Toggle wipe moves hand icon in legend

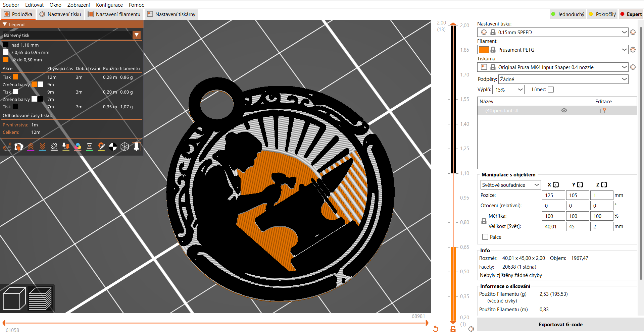(x=19, y=147)
